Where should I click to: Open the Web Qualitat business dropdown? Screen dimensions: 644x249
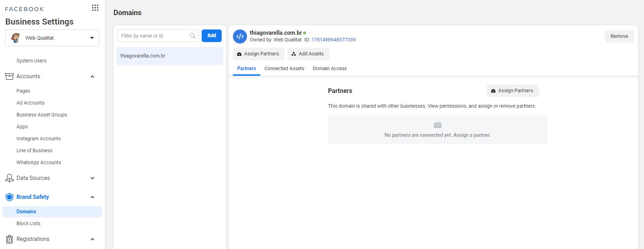click(92, 38)
